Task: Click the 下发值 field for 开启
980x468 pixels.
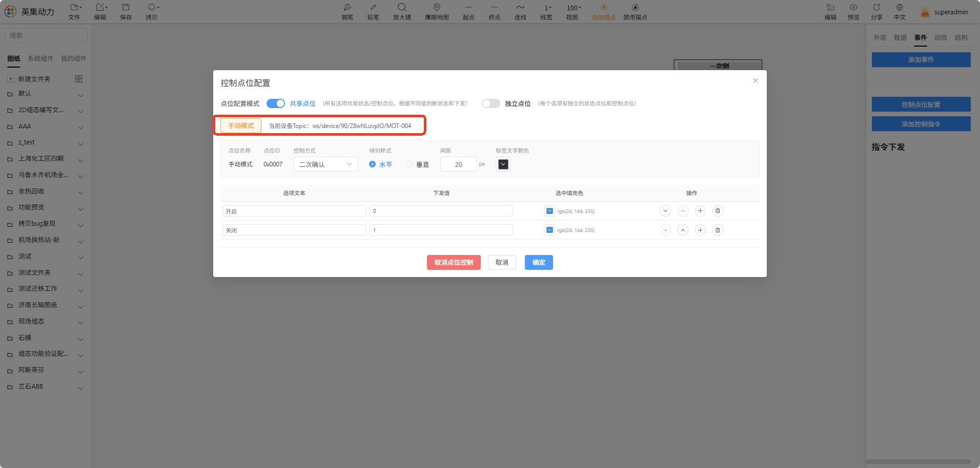Action: pos(441,211)
